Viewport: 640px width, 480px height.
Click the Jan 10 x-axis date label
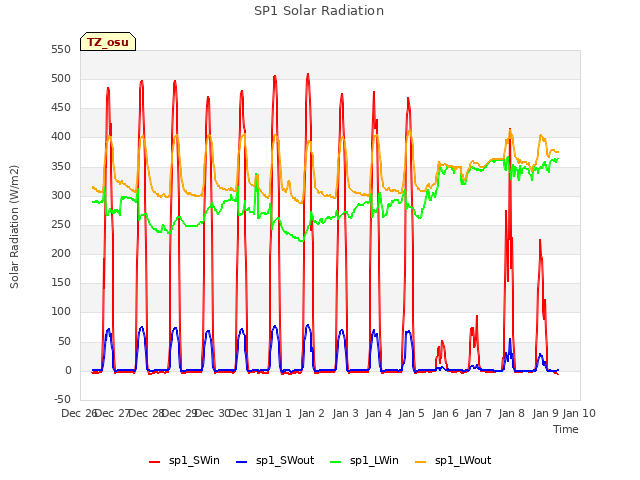[x=579, y=413]
